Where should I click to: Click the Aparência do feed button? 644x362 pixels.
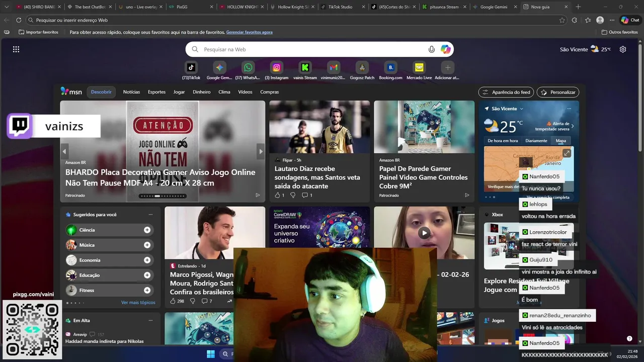(x=506, y=92)
